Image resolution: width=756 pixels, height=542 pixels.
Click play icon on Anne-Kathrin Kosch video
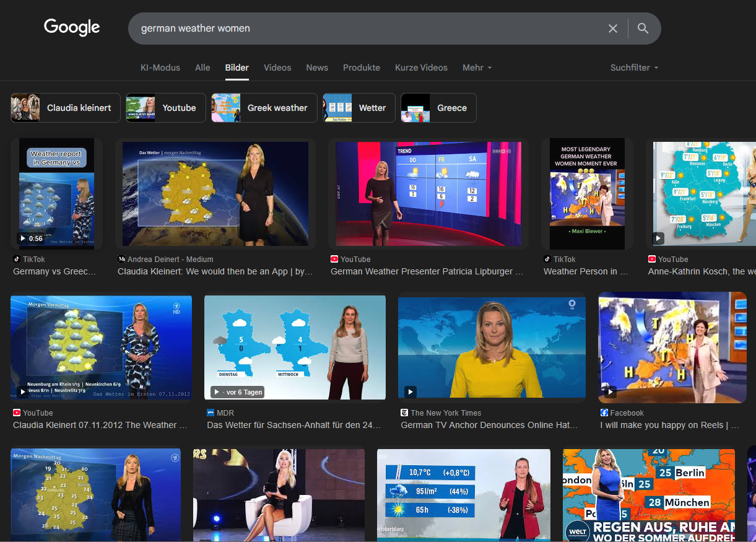click(658, 238)
